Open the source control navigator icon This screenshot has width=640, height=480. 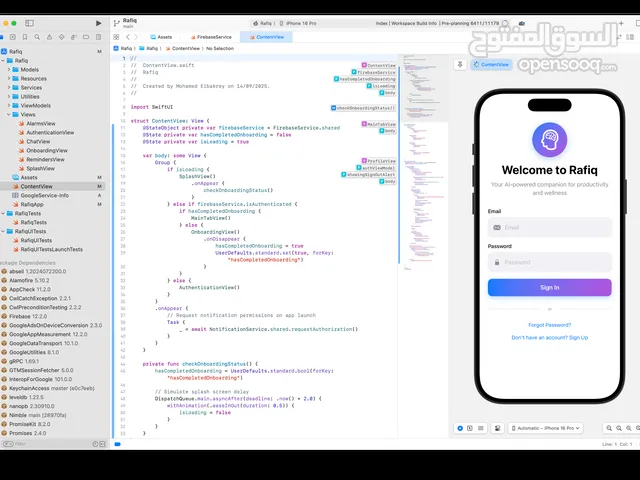point(13,37)
